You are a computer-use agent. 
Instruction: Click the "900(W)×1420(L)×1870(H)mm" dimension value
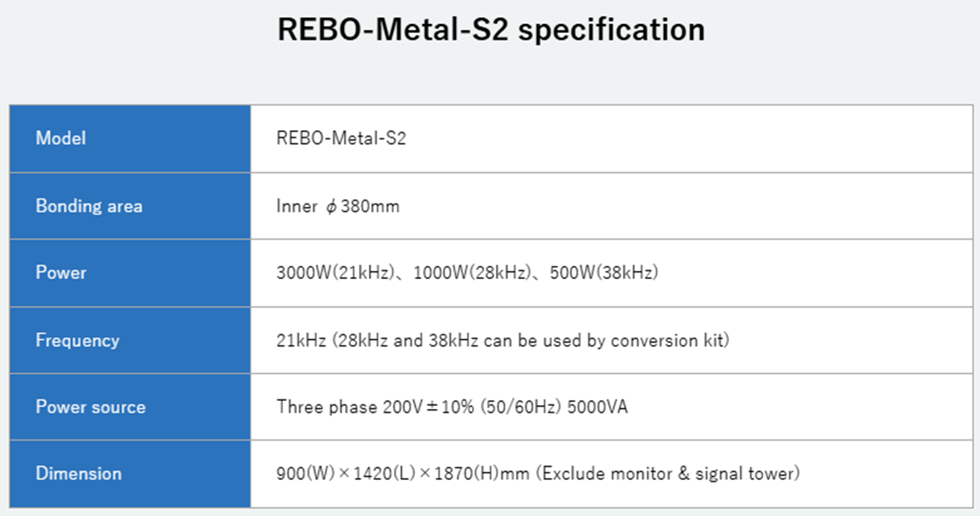pos(403,474)
